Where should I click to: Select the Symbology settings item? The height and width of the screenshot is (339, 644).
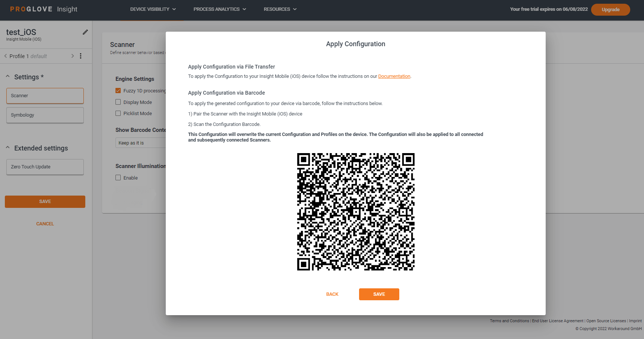pyautogui.click(x=45, y=115)
